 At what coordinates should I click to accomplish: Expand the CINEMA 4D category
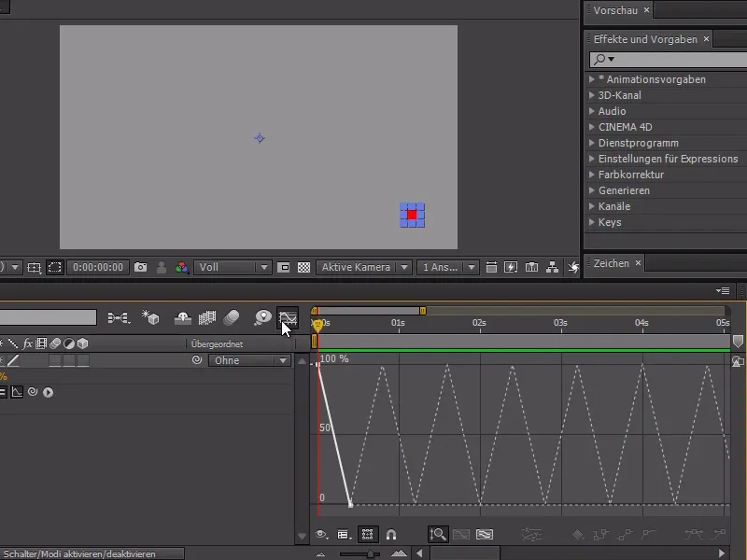[x=591, y=127]
